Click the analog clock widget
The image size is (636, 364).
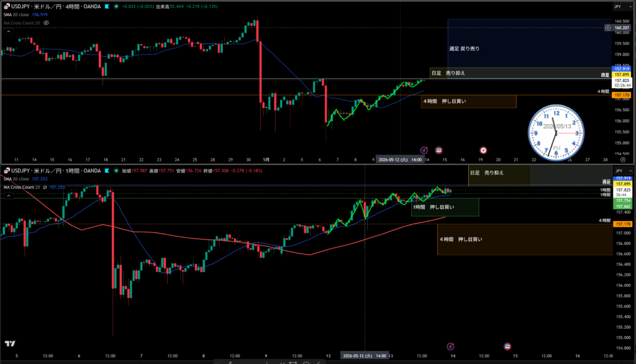click(556, 133)
